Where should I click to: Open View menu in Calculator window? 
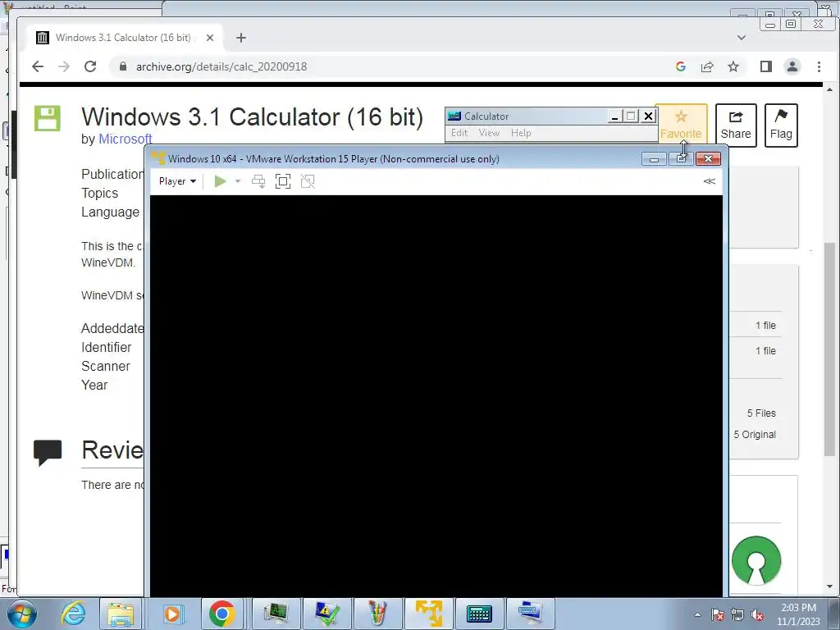pyautogui.click(x=489, y=133)
